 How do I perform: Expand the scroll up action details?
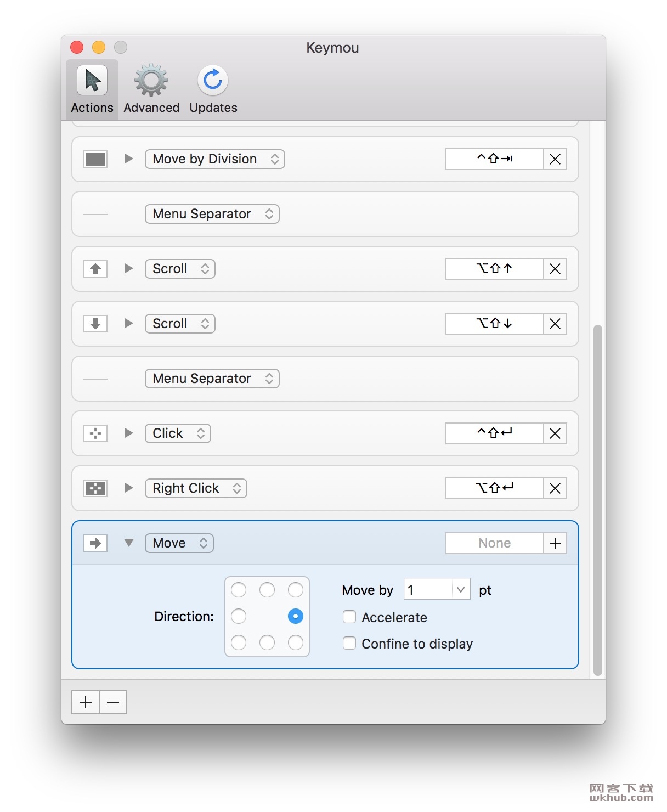pyautogui.click(x=129, y=268)
